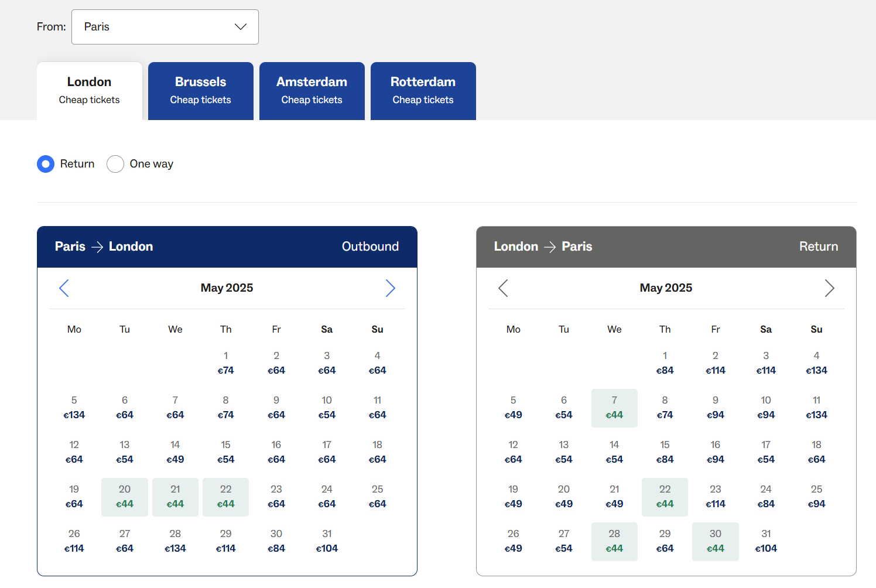Select return May 28 at €44

[614, 541]
